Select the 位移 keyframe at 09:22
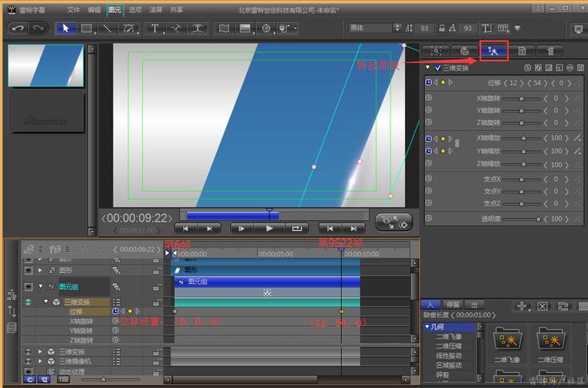This screenshot has height=388, width=588. click(x=341, y=312)
